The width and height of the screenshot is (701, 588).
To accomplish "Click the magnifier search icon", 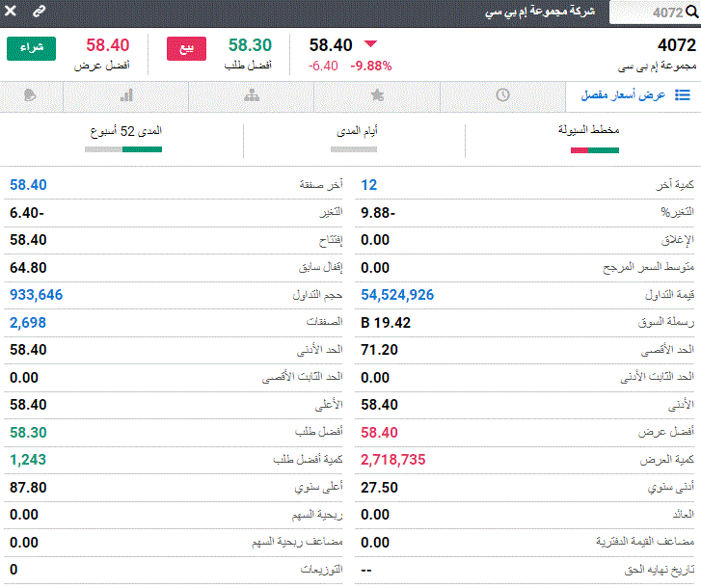I will point(691,13).
